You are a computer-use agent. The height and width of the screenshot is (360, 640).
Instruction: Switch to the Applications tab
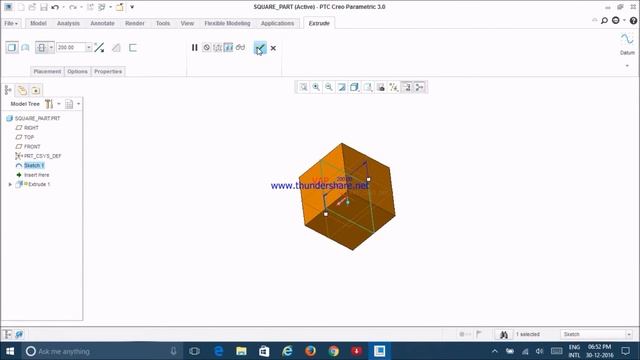tap(278, 23)
